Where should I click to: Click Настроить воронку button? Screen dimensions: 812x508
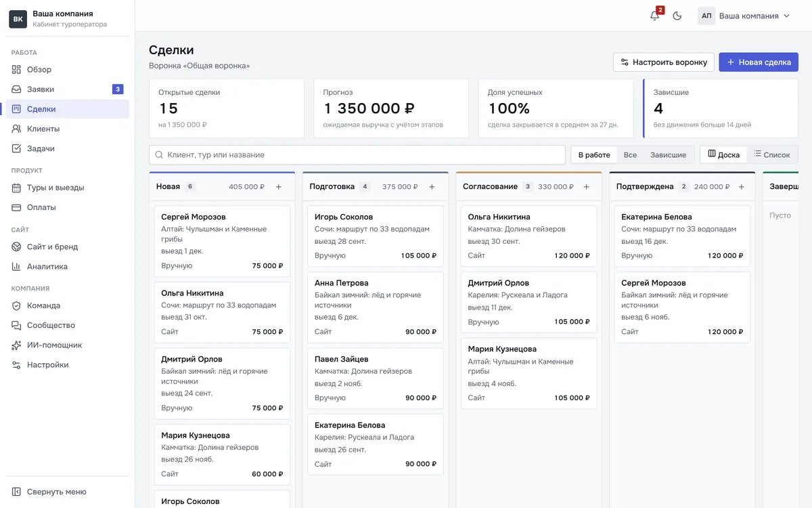[x=664, y=62]
